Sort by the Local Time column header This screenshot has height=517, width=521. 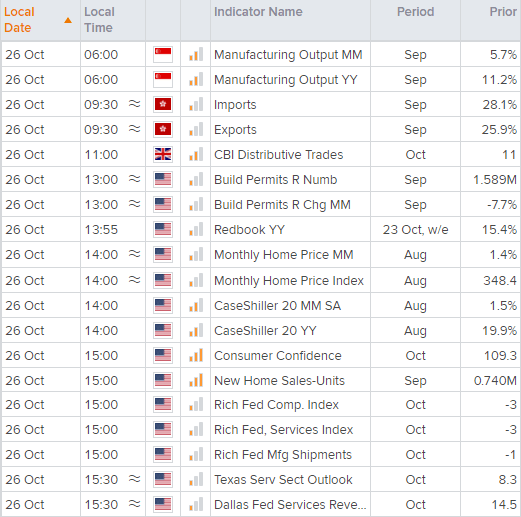(99, 20)
